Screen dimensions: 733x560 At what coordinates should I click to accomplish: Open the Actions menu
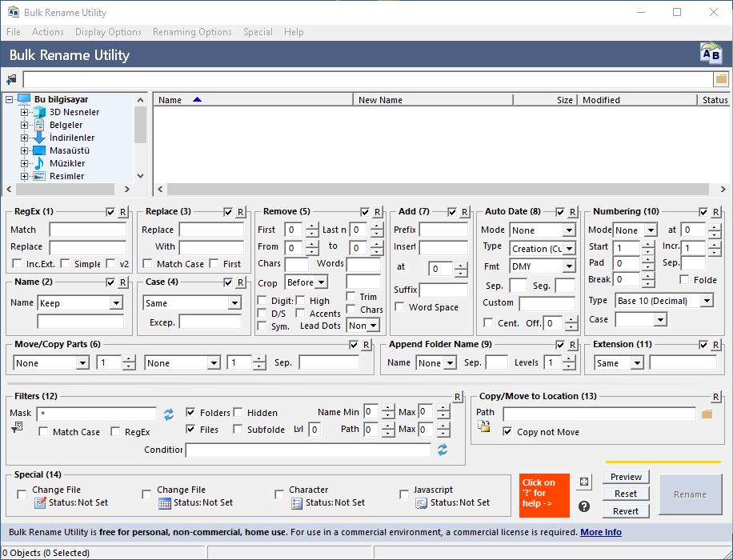48,32
